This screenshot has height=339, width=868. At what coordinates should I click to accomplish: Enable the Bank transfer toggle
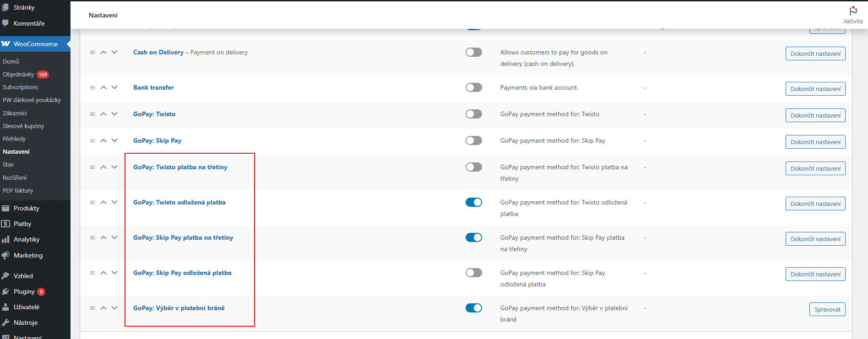[474, 87]
